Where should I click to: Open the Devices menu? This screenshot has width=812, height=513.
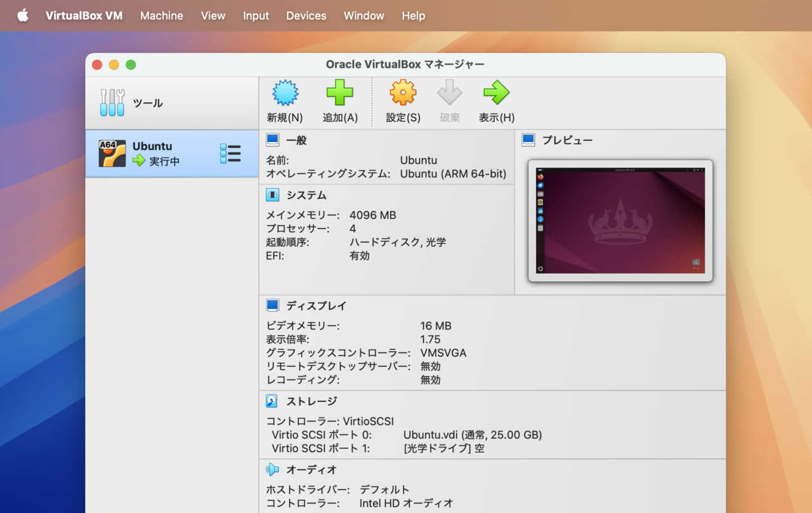tap(306, 15)
